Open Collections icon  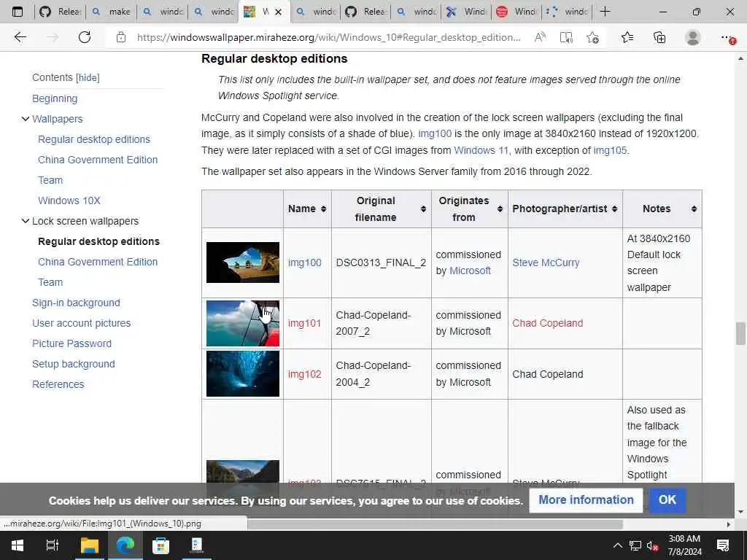[x=659, y=37]
